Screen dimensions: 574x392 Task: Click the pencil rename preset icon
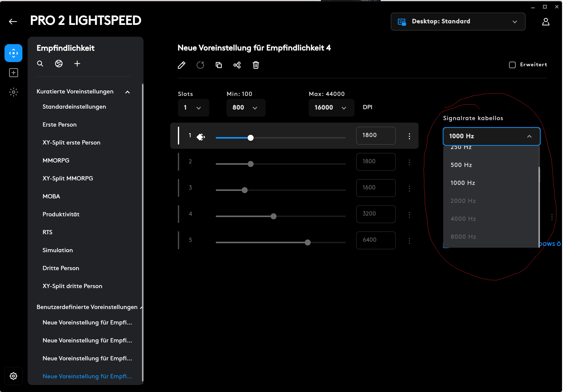pos(182,65)
